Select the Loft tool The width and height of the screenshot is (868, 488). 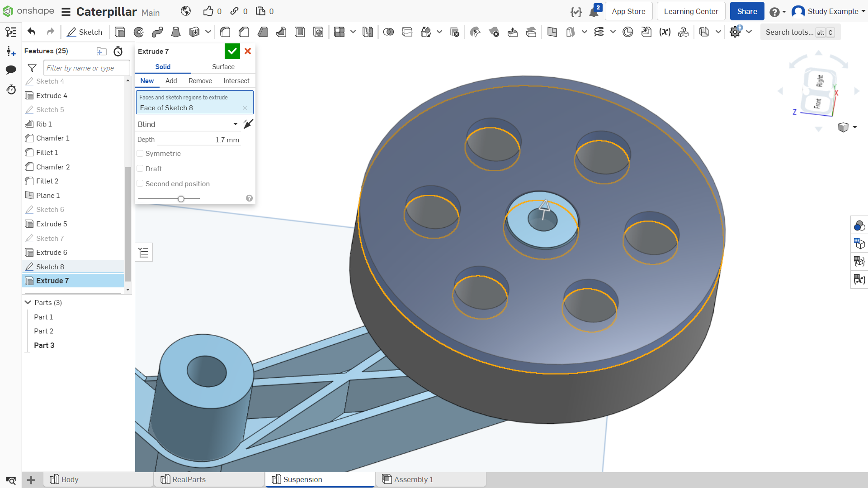pos(176,32)
